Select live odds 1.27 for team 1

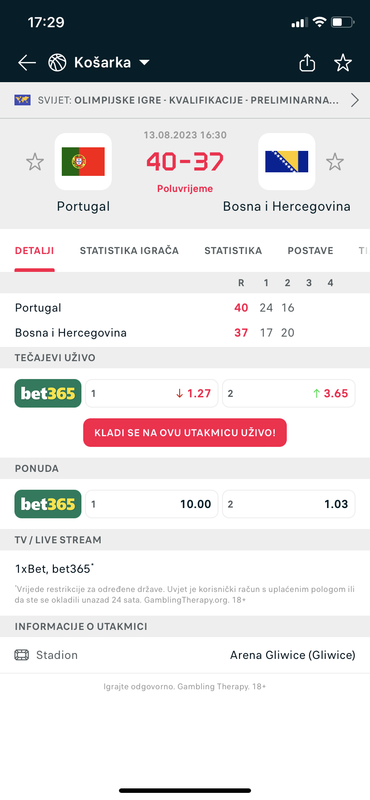point(152,393)
